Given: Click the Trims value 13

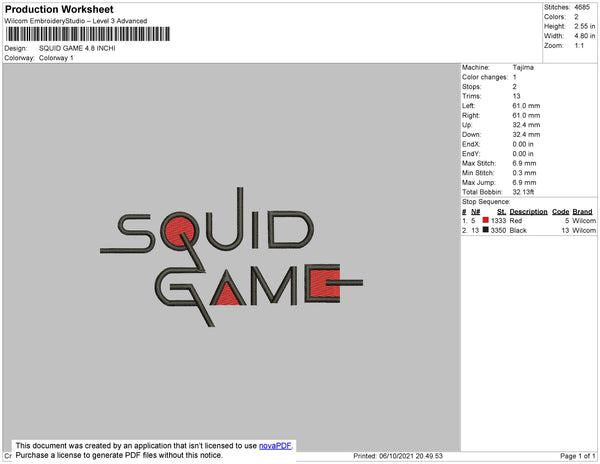Looking at the screenshot, I should pos(517,96).
